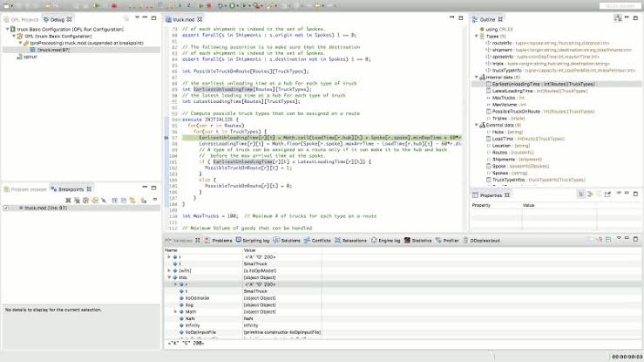
Task: Open the Engine log tab
Action: point(386,241)
